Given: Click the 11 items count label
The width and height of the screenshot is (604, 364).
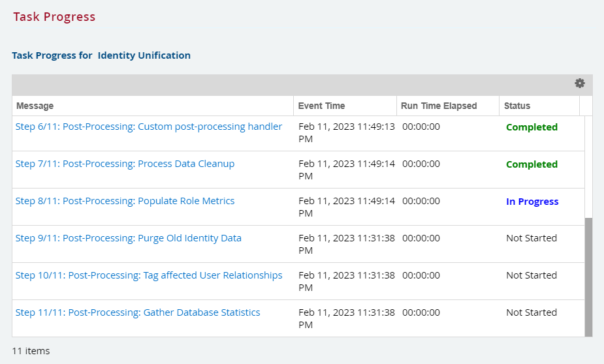Looking at the screenshot, I should pos(31,351).
